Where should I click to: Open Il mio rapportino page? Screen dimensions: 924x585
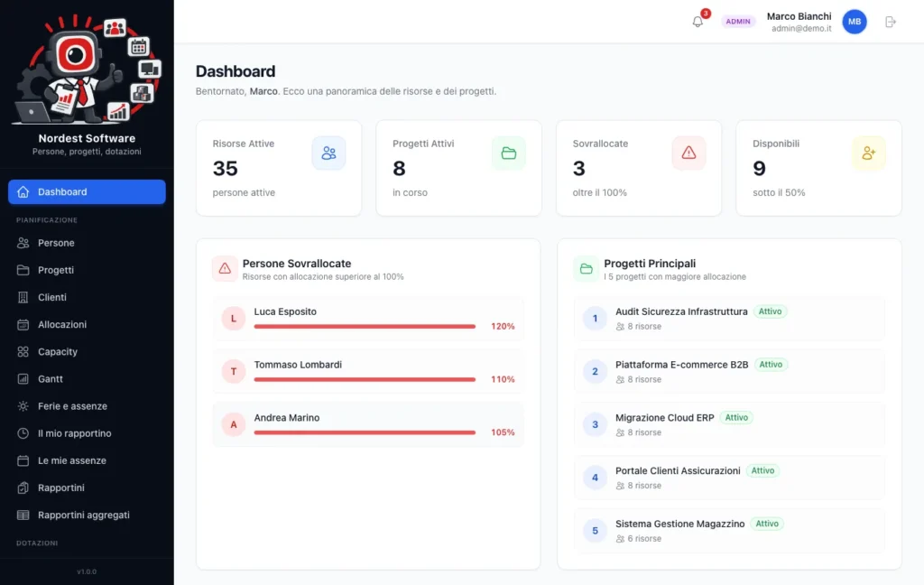[x=87, y=433]
